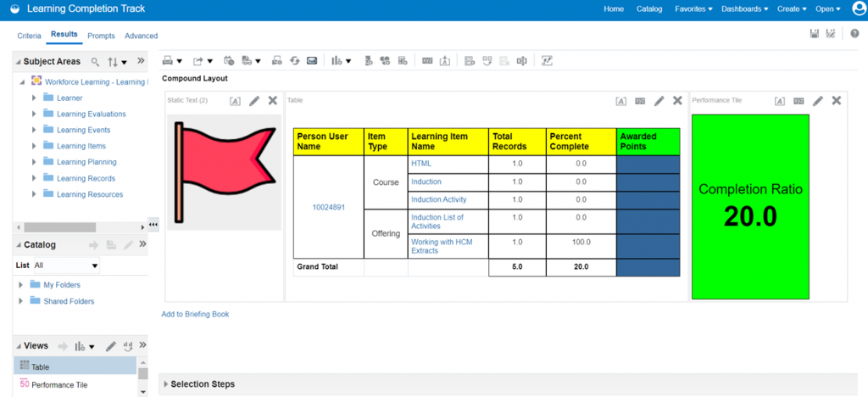
Task: Click the green Completion Ratio tile
Action: 751,206
